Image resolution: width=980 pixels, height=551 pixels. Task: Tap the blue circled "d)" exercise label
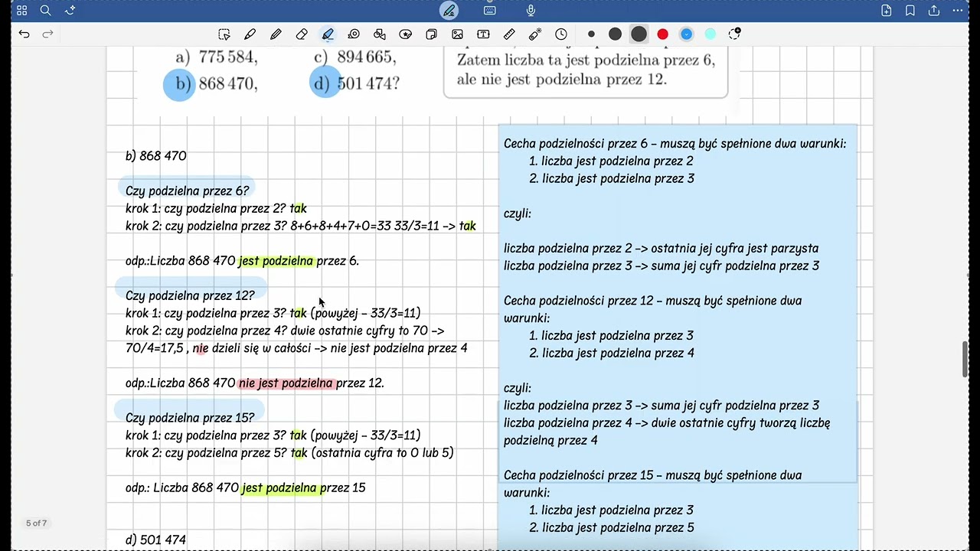pyautogui.click(x=325, y=83)
